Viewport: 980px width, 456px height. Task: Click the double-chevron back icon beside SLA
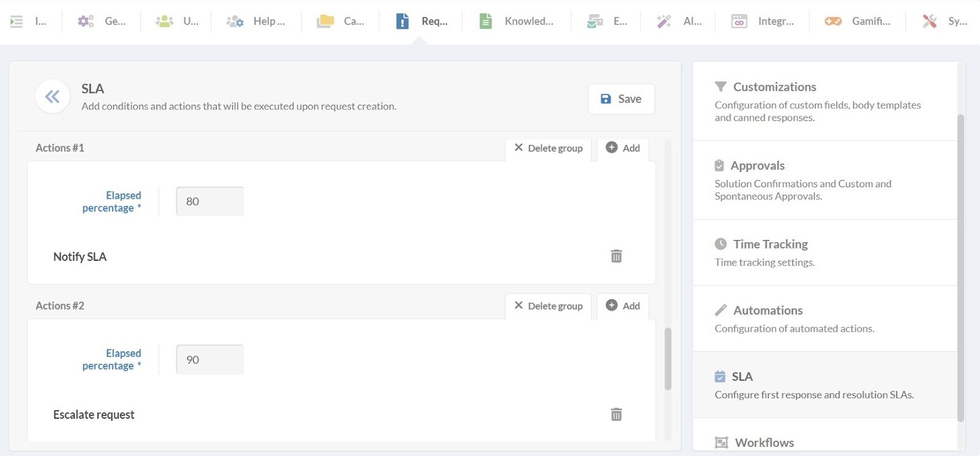(52, 97)
